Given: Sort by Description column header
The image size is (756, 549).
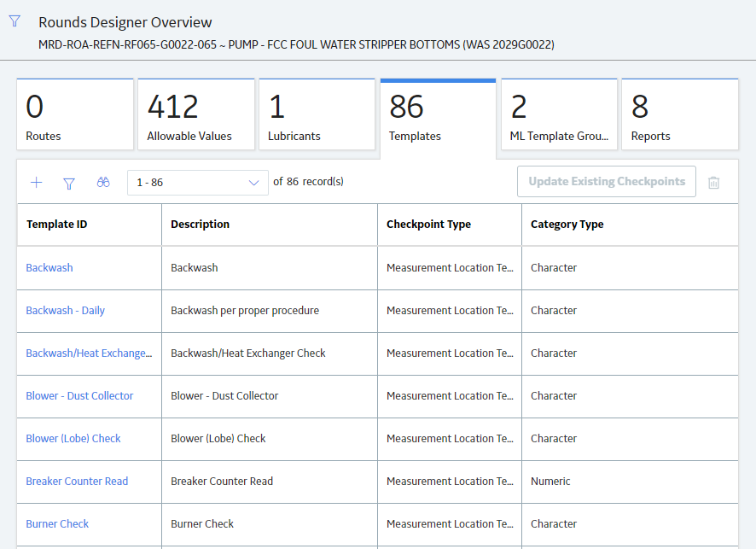Looking at the screenshot, I should pos(270,225).
